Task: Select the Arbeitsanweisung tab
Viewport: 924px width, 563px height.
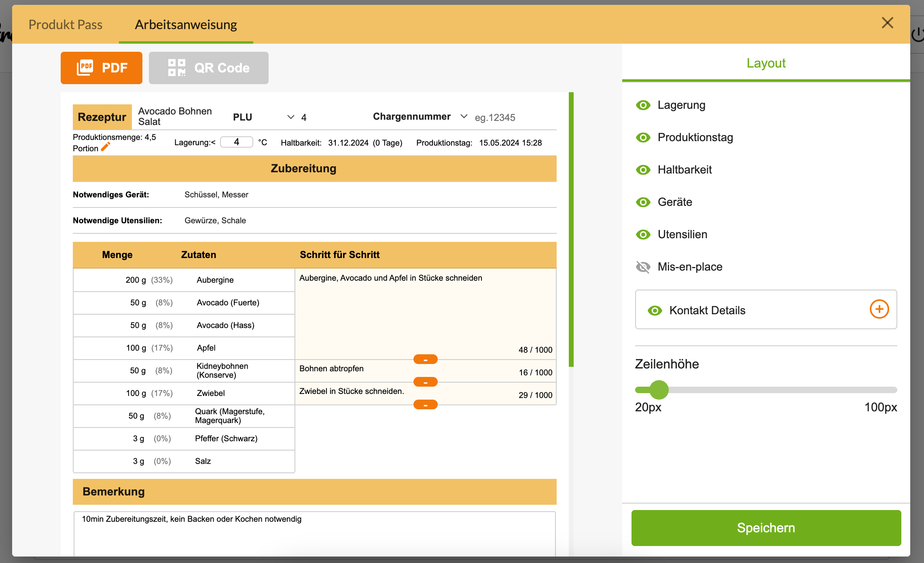Action: coord(186,25)
